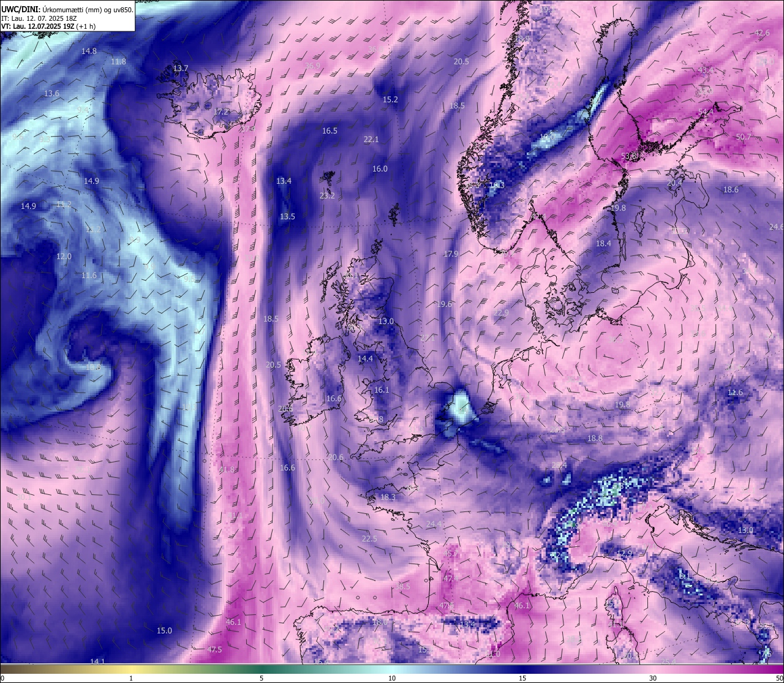
Task: Click the 17.2 value inside Iceland
Action: [x=221, y=112]
